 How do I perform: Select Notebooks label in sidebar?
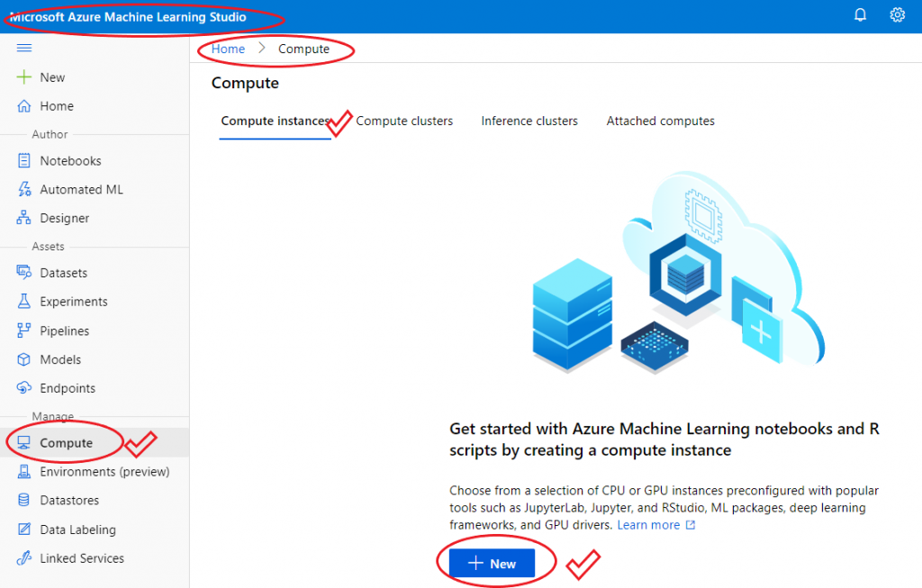point(70,160)
